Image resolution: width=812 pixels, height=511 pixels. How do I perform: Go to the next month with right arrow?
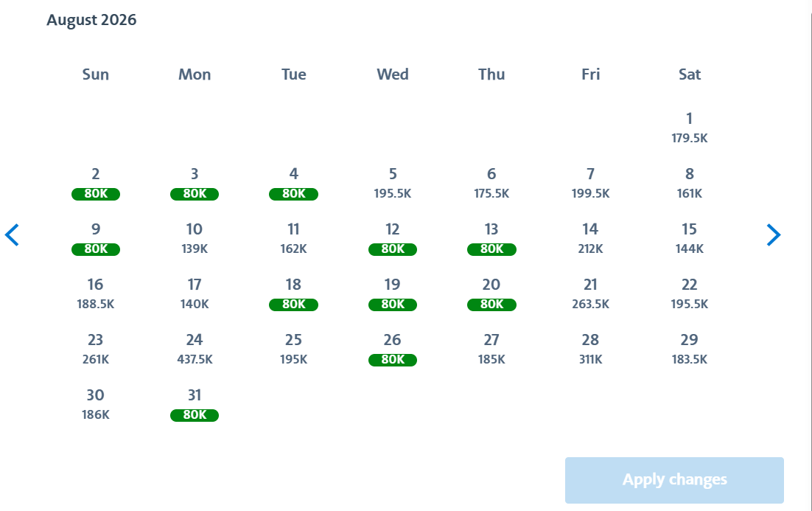773,235
